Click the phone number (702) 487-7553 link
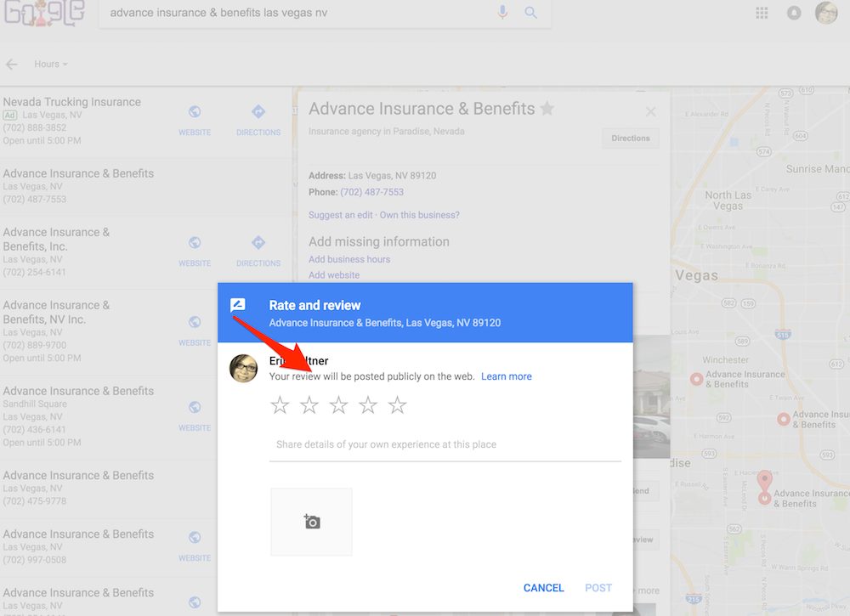The height and width of the screenshot is (616, 850). point(372,192)
